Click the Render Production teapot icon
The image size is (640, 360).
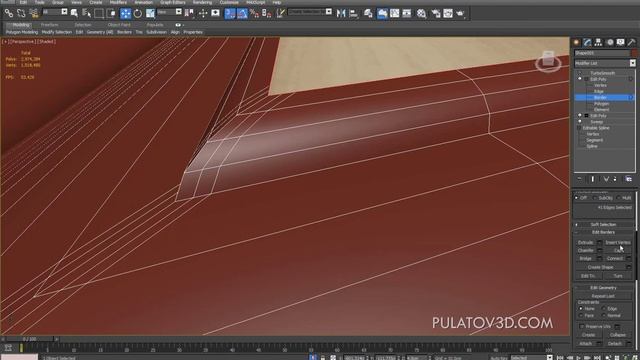460,13
